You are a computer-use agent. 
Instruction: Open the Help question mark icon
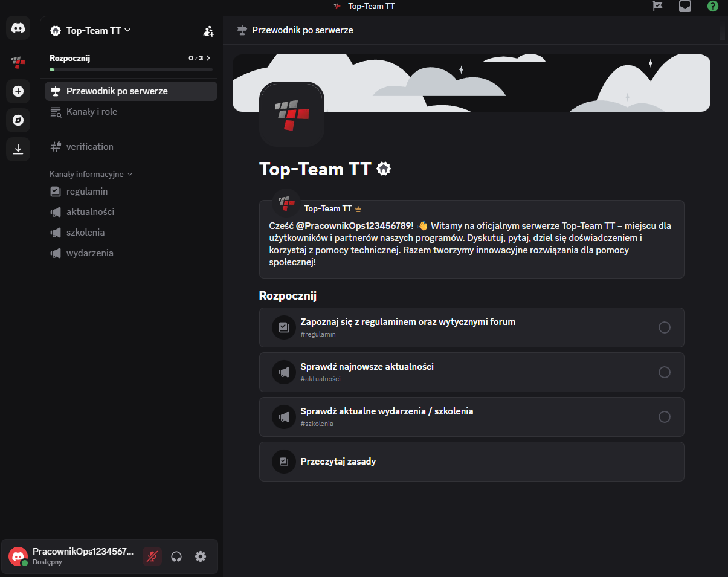713,6
